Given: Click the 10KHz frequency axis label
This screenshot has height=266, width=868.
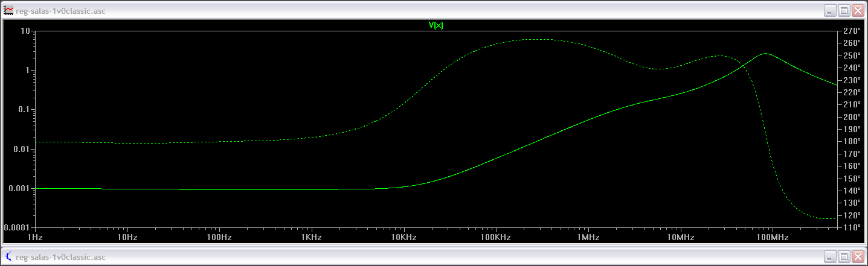Looking at the screenshot, I should point(403,238).
